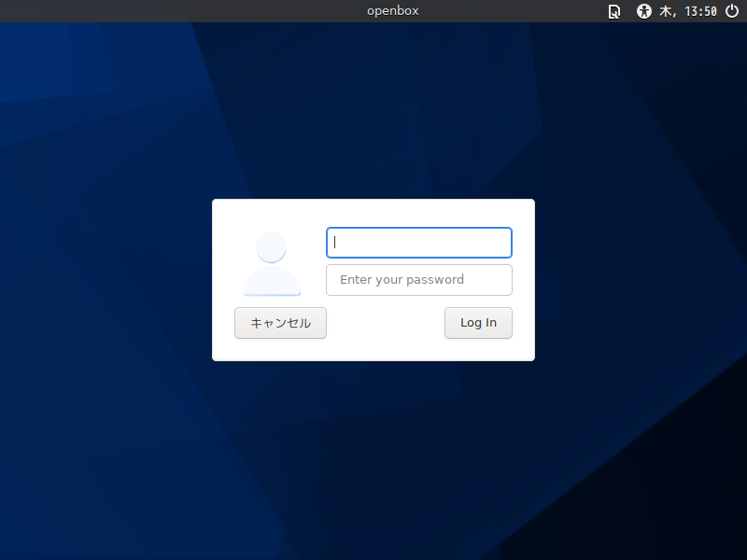747x560 pixels.
Task: Open the accessibility menu icon
Action: (643, 11)
